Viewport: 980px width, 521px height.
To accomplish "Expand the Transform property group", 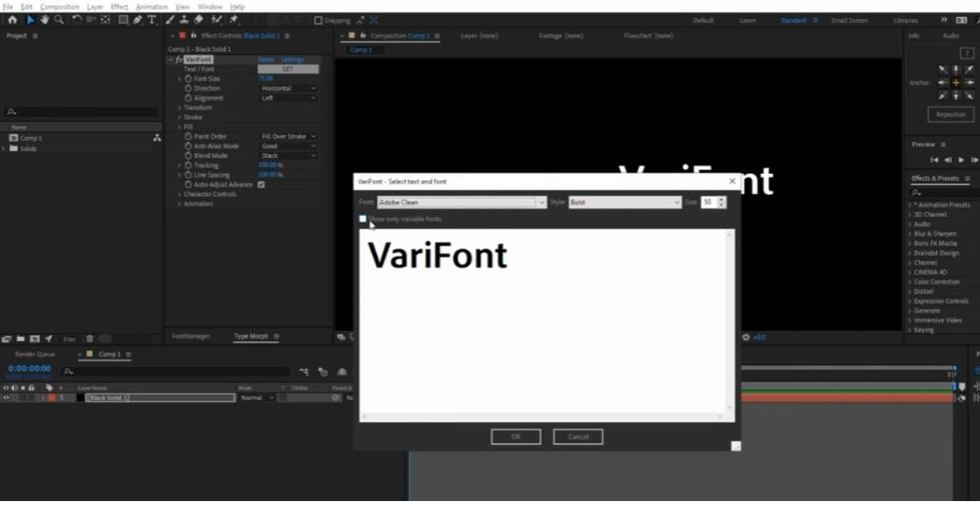I will click(x=180, y=108).
